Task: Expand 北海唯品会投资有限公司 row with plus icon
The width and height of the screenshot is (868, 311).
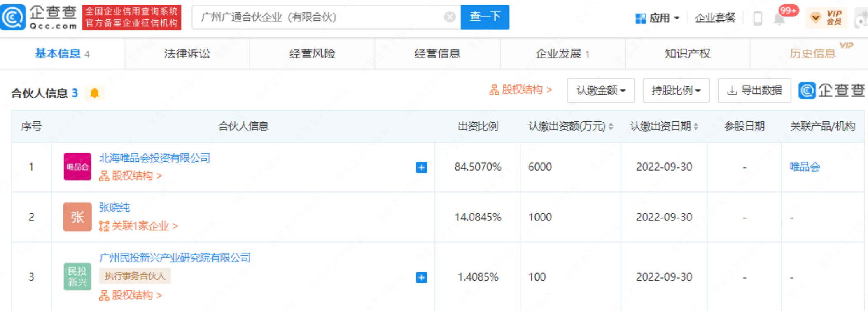Action: pos(421,167)
